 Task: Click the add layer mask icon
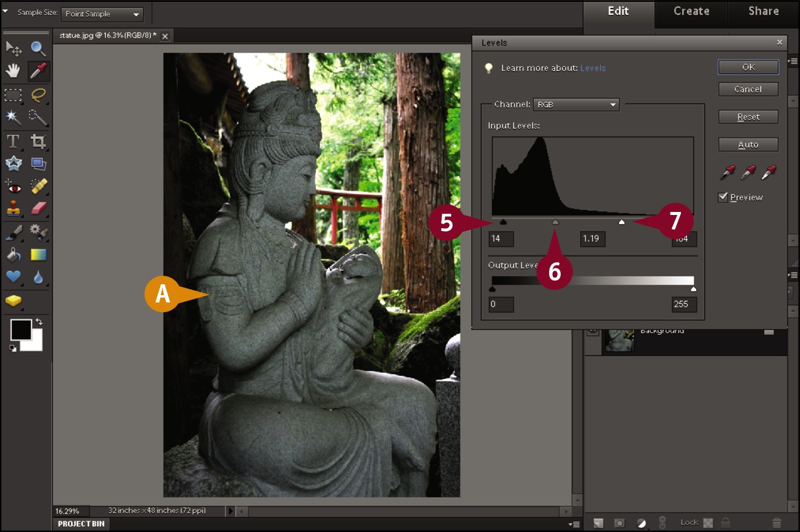pos(620,522)
